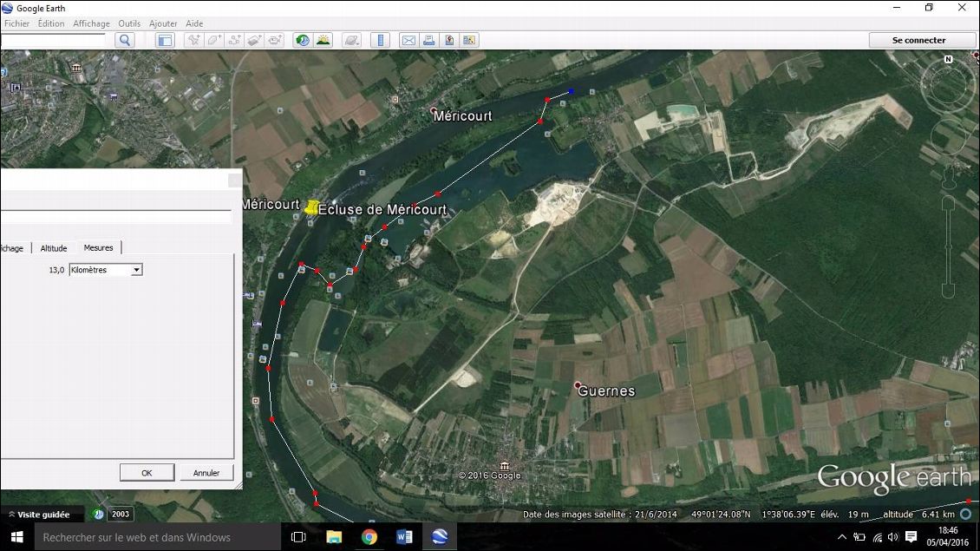Click the print icon

428,40
